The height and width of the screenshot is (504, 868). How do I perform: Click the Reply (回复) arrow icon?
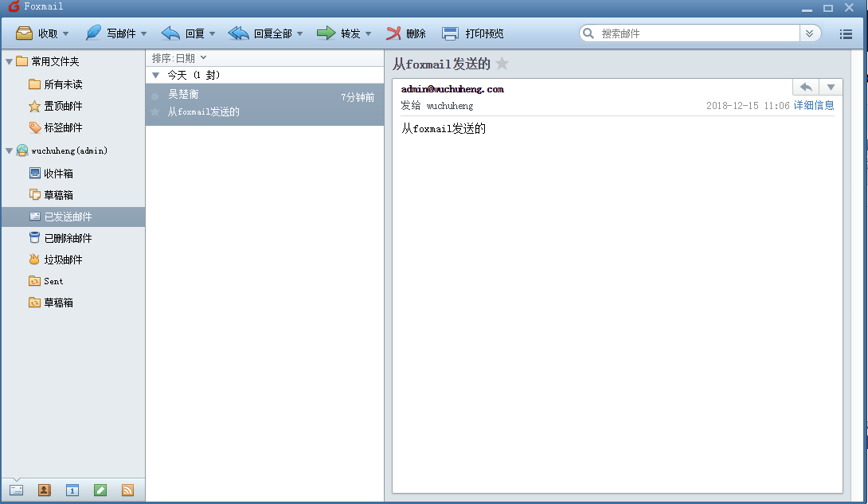click(x=170, y=33)
